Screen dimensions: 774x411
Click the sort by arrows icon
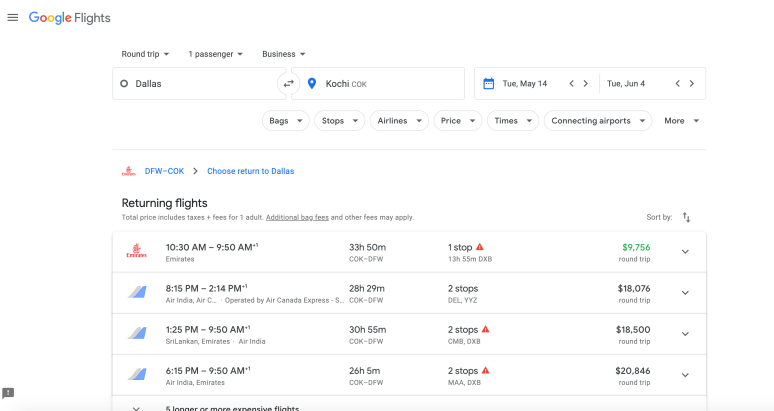[x=686, y=217]
